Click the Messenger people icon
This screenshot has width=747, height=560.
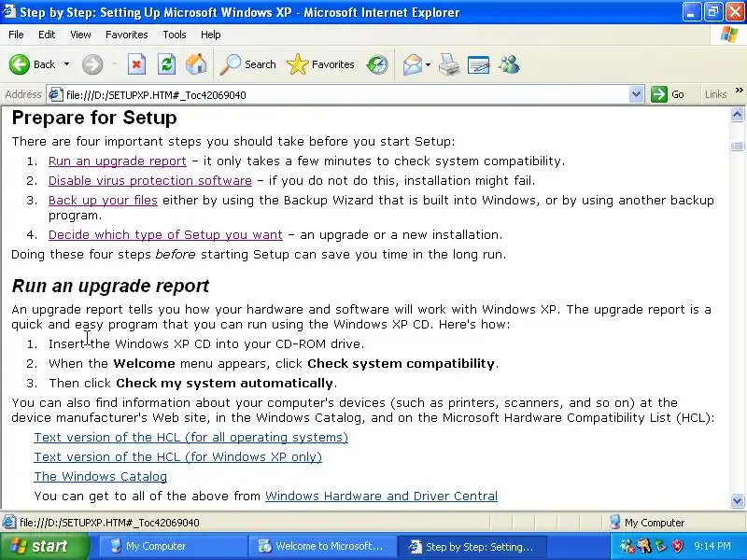click(x=509, y=64)
